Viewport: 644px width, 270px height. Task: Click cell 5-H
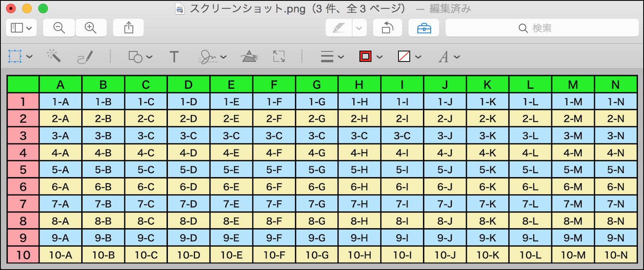click(x=359, y=170)
